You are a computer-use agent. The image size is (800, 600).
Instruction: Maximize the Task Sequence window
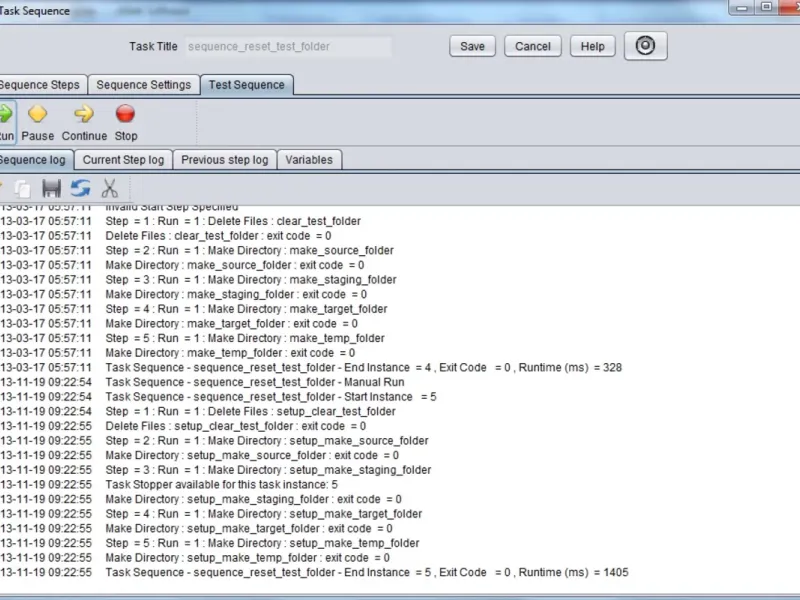[766, 7]
